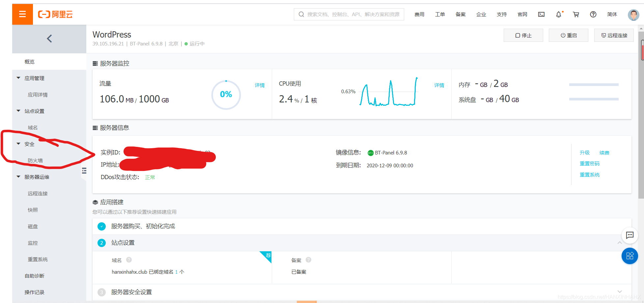
Task: Open the user avatar menu
Action: (x=633, y=14)
